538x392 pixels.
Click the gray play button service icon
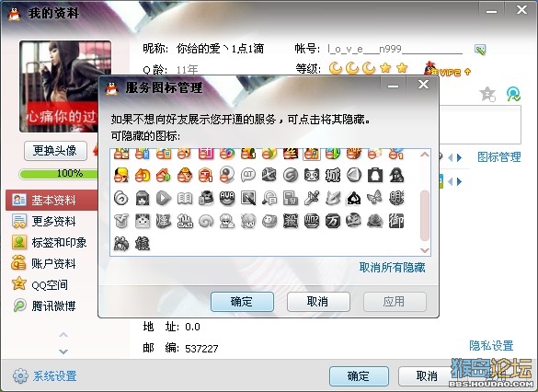[x=164, y=198]
